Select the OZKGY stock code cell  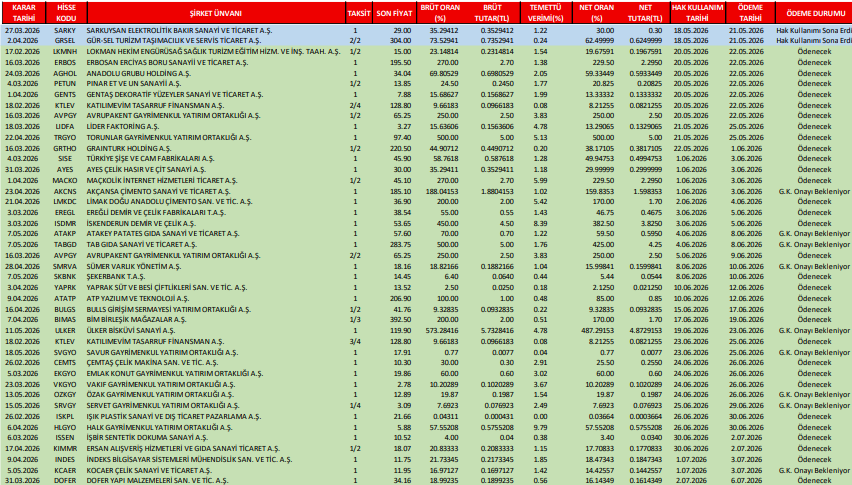65,394
